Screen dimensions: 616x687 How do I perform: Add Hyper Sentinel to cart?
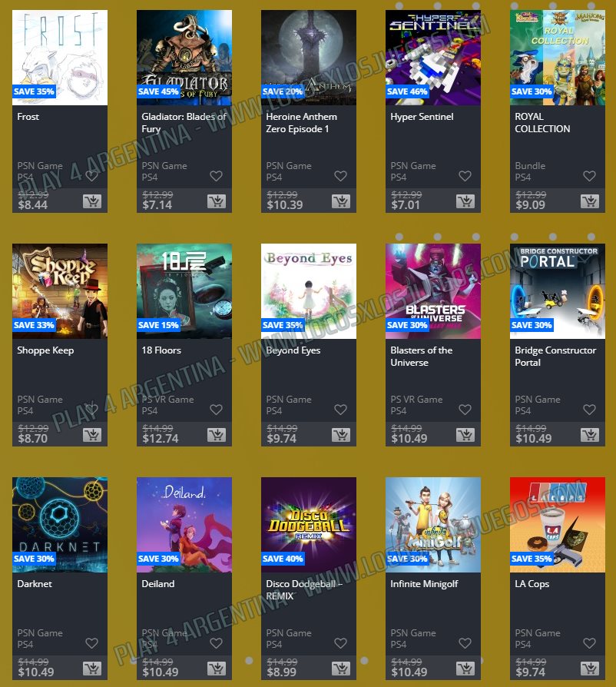pyautogui.click(x=465, y=201)
